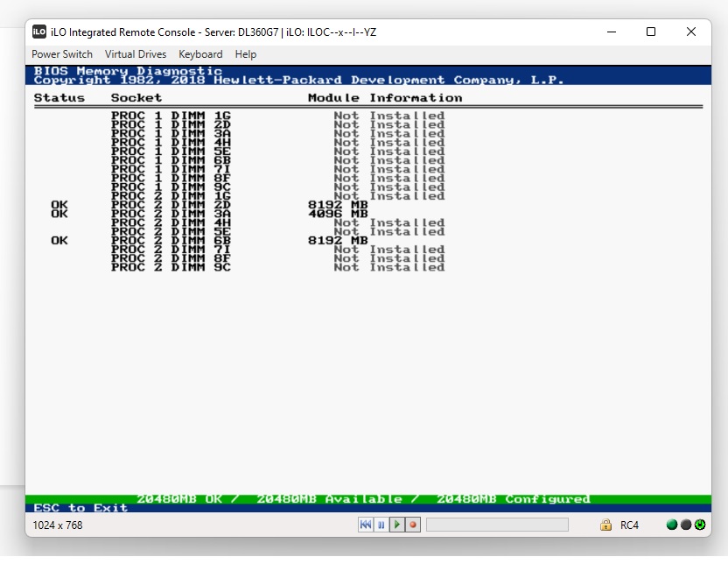Click the 'Socket' column header
This screenshot has width=728, height=564.
pyautogui.click(x=136, y=97)
